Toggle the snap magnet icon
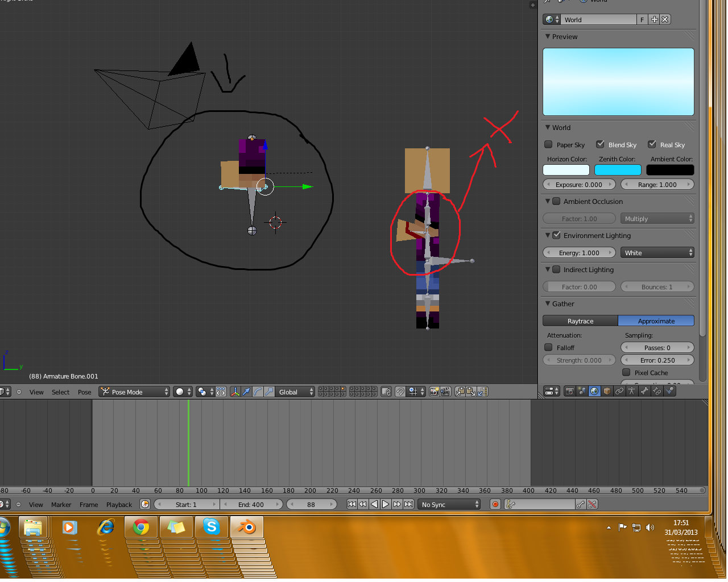The height and width of the screenshot is (582, 728). tap(400, 392)
